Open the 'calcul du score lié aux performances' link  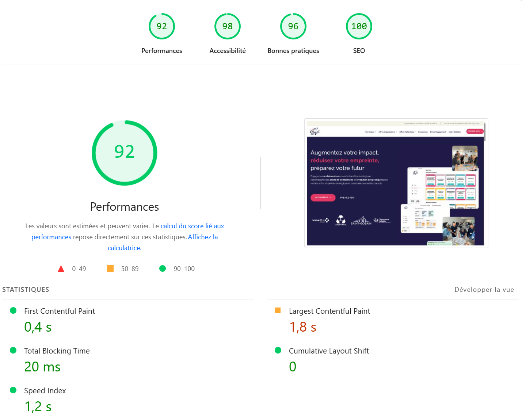pos(192,226)
